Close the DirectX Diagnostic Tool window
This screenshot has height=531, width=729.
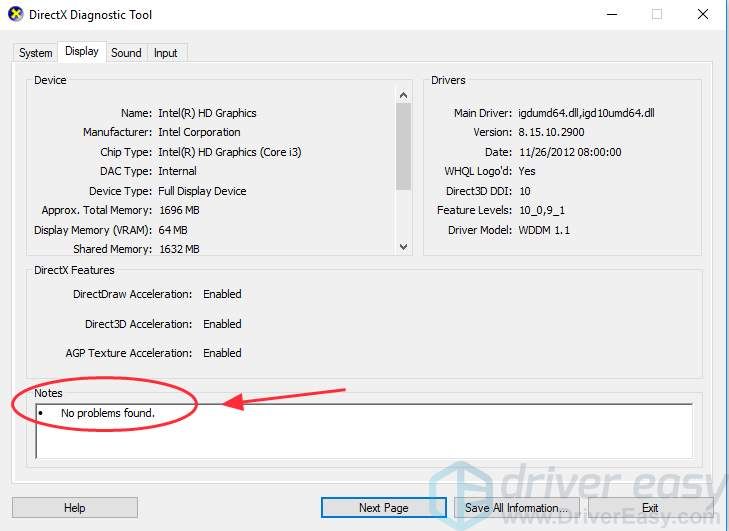702,15
